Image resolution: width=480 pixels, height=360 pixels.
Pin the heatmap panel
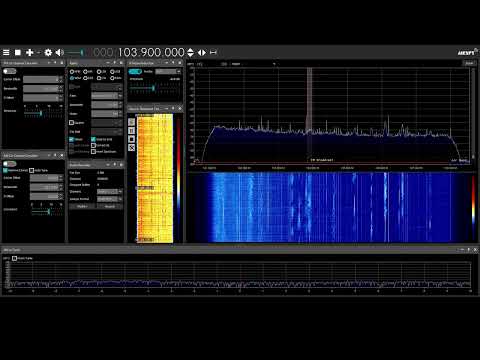pyautogui.click(x=173, y=109)
